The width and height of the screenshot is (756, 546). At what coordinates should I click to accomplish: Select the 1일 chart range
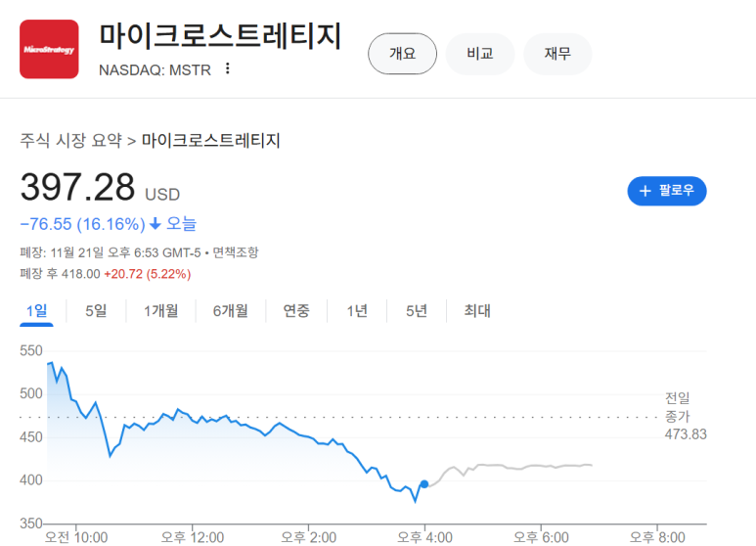[x=37, y=311]
